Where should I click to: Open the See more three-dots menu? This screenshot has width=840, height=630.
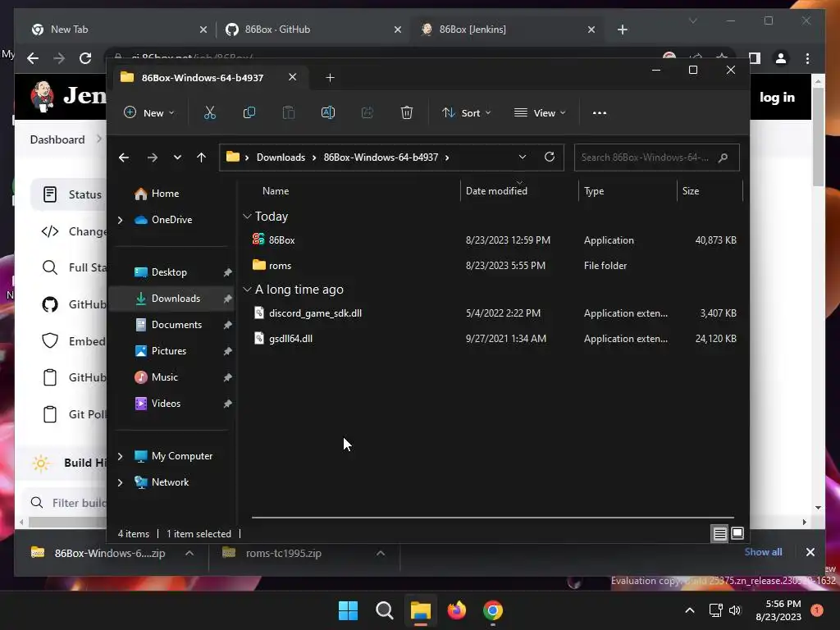click(x=600, y=112)
